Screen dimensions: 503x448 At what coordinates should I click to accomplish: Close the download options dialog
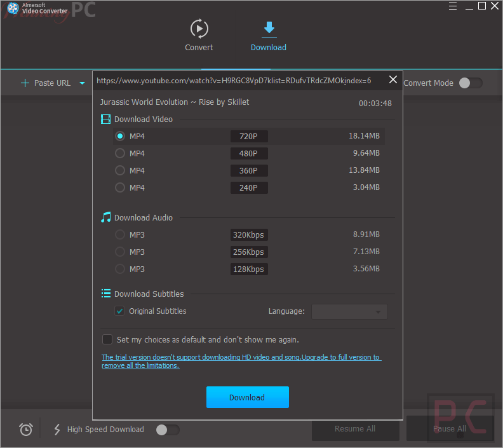point(393,79)
